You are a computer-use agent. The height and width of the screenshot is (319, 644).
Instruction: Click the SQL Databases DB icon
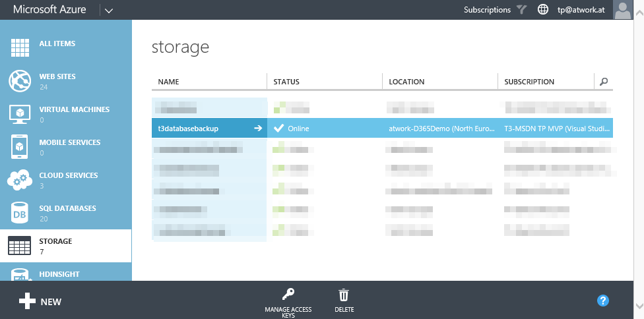(x=20, y=213)
